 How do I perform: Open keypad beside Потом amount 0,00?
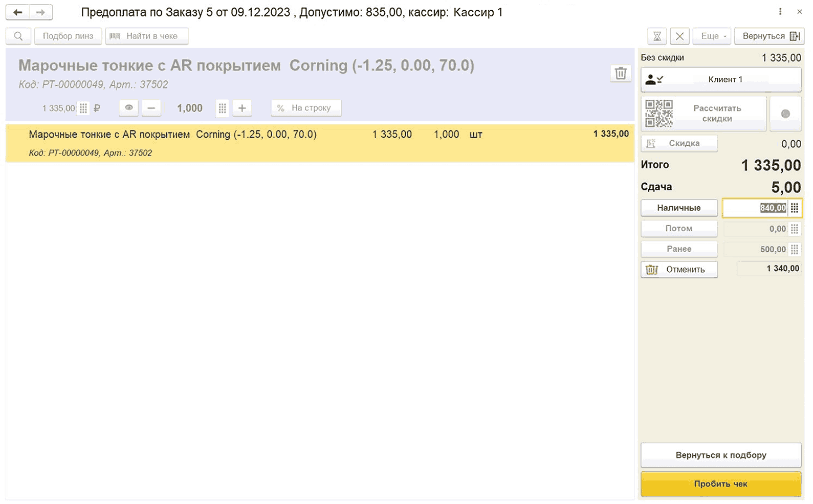pyautogui.click(x=795, y=229)
